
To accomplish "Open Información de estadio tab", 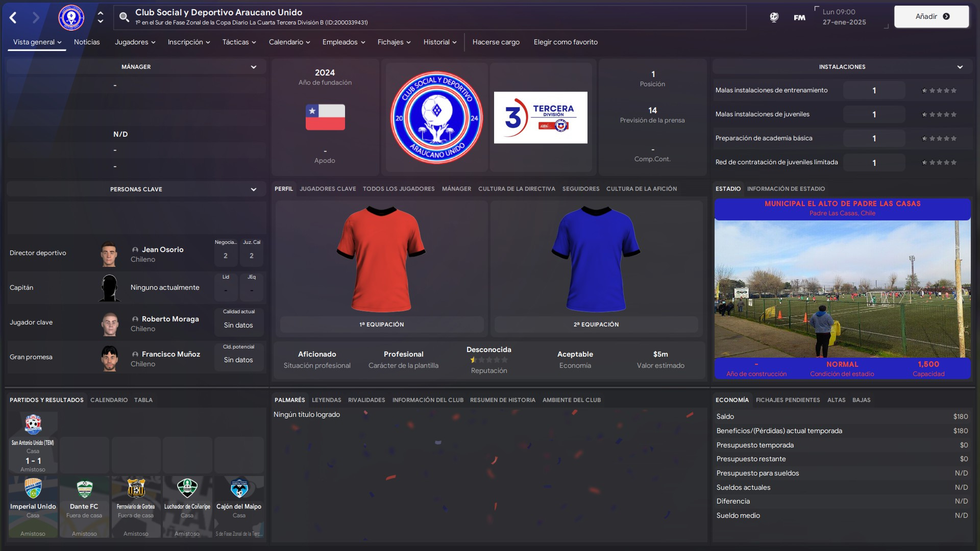I will (786, 189).
